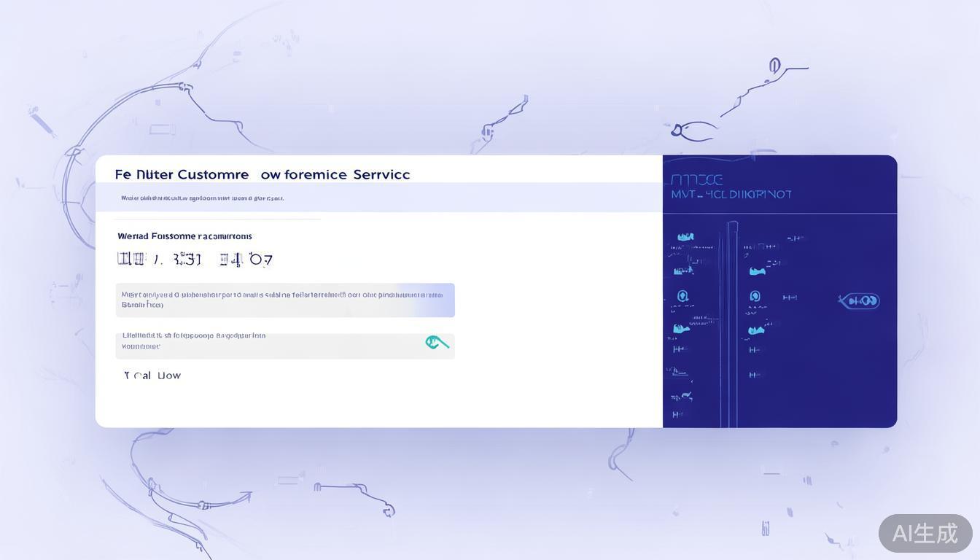Click the 'AI生成' badge in the corner

tap(925, 533)
